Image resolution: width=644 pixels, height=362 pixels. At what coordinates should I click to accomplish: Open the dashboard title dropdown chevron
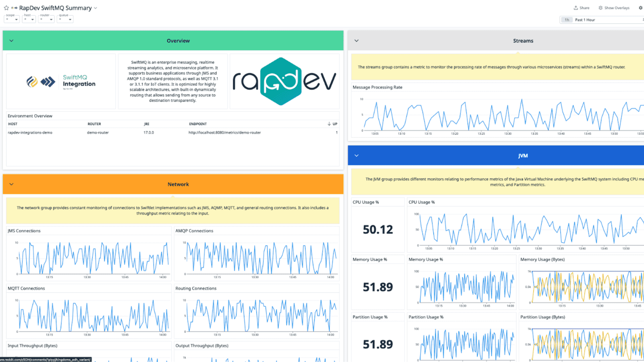pos(96,8)
